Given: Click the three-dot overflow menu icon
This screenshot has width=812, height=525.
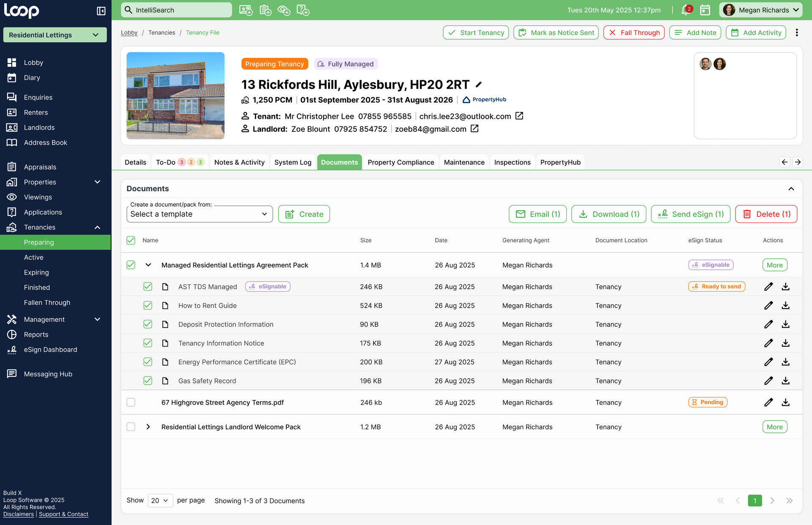Looking at the screenshot, I should (797, 33).
